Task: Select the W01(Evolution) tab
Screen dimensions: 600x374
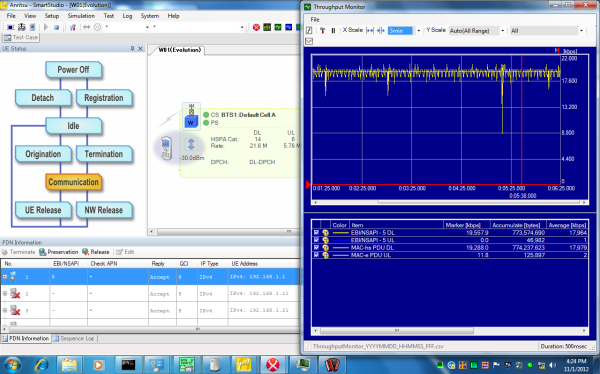Action: click(x=179, y=50)
